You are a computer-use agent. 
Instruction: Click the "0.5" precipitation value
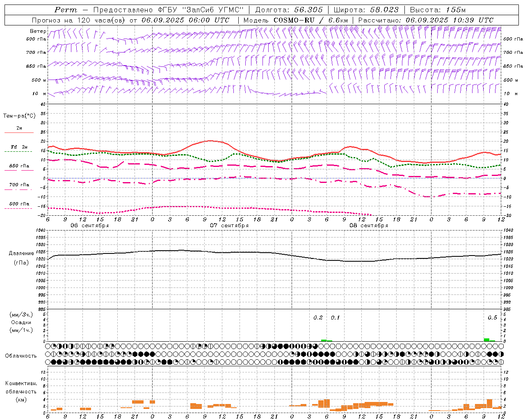click(x=492, y=318)
